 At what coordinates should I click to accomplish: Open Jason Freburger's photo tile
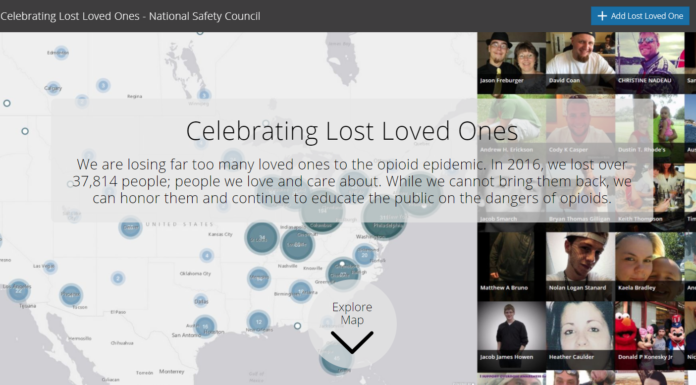pyautogui.click(x=511, y=62)
